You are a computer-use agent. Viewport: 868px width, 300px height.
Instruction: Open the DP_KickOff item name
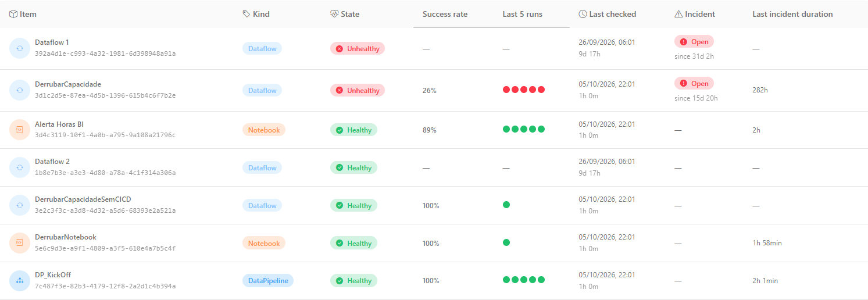pos(53,275)
